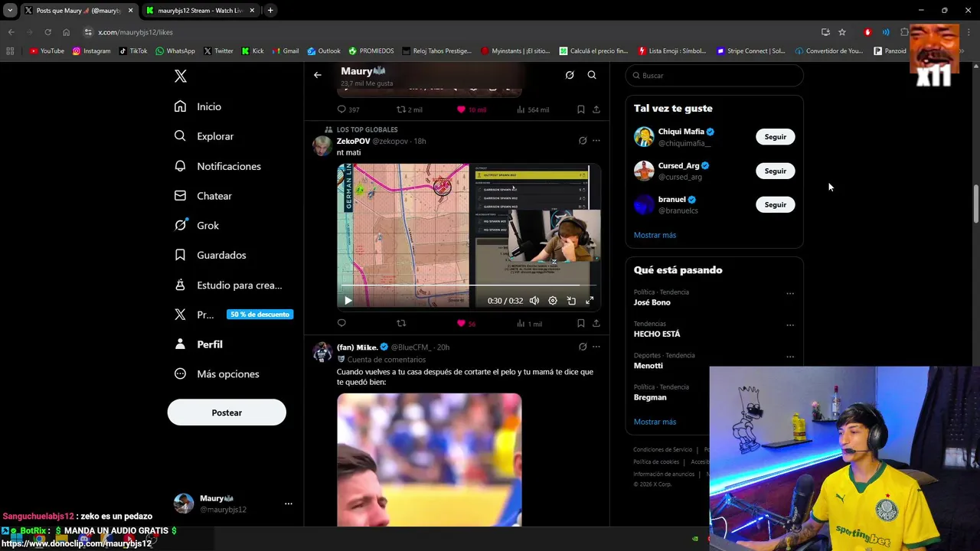Click the Chrome address bar URL
The width and height of the screenshot is (980, 551).
coord(136,32)
